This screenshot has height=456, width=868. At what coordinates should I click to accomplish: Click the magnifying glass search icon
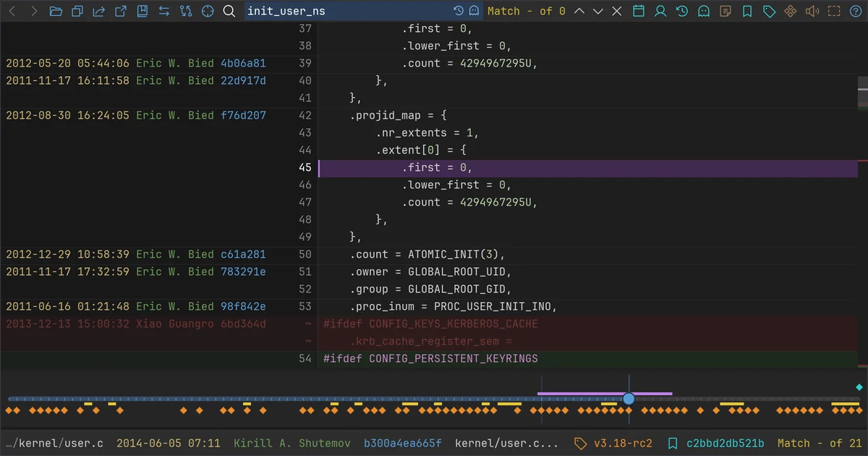[229, 11]
